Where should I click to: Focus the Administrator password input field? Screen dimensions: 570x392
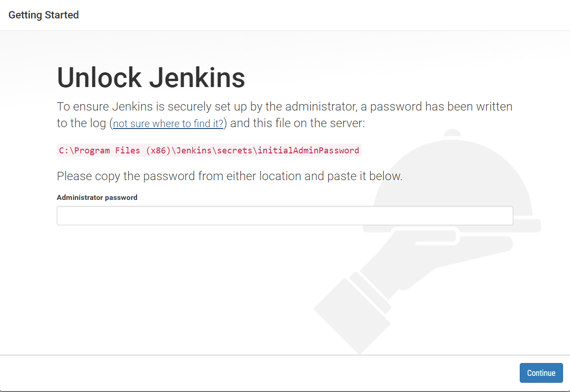(x=285, y=216)
